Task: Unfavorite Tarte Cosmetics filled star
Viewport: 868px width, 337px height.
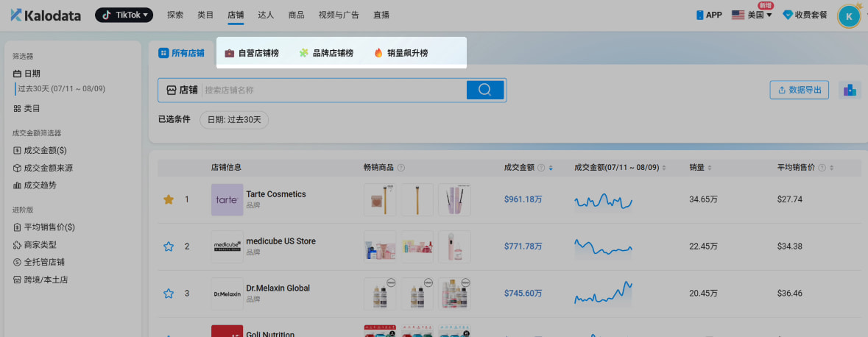Action: coord(169,199)
